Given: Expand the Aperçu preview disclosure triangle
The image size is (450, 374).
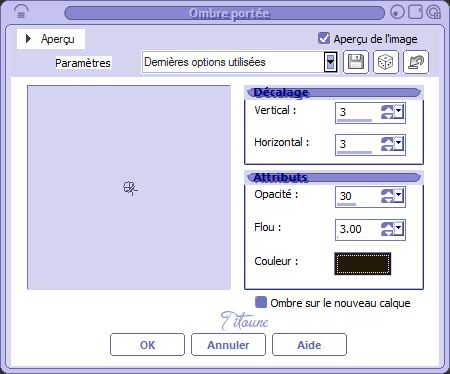Looking at the screenshot, I should click(x=28, y=39).
